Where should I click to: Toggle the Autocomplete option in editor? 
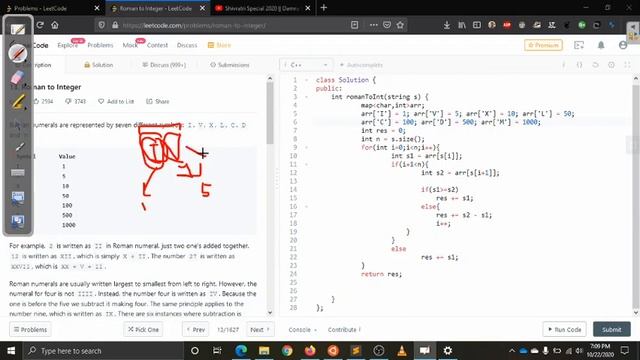tap(361, 65)
